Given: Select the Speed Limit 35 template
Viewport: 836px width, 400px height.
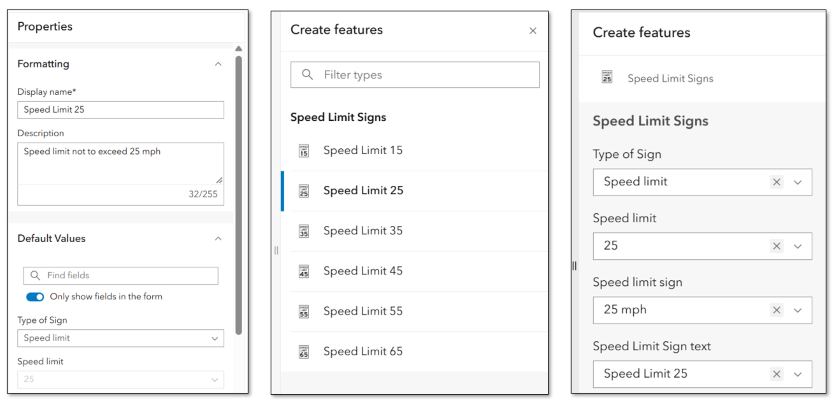Looking at the screenshot, I should 414,231.
